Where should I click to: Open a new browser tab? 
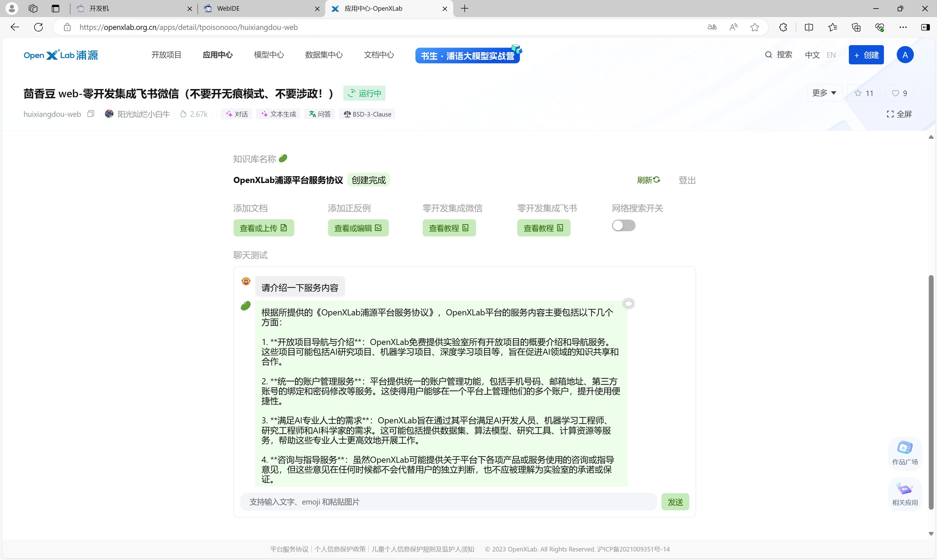[x=465, y=8]
